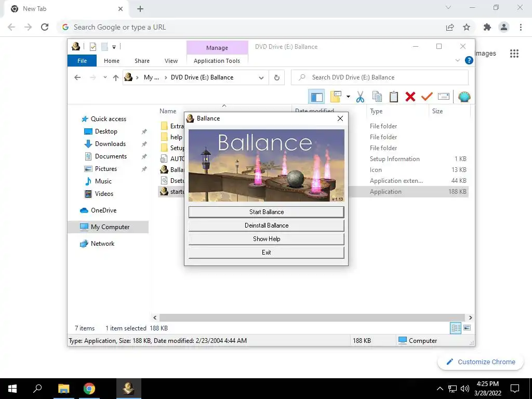Click Customize Chrome button
The height and width of the screenshot is (399, 532).
pos(481,362)
